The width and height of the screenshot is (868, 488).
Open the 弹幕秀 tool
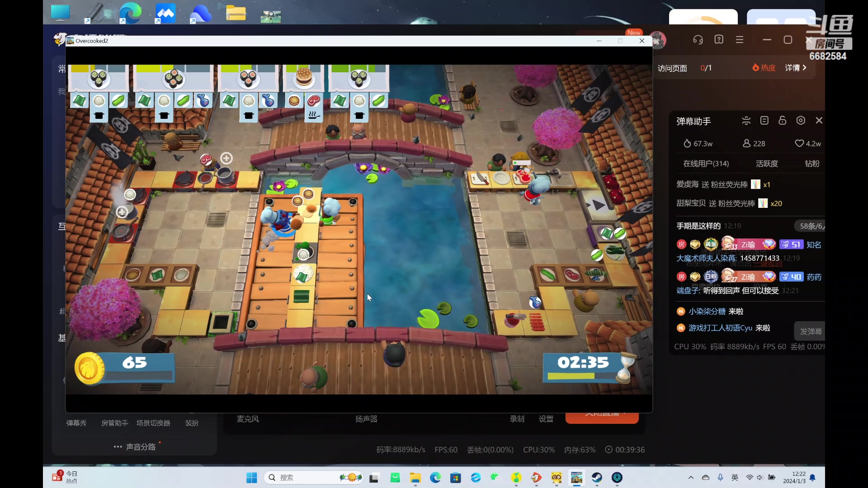[76, 423]
